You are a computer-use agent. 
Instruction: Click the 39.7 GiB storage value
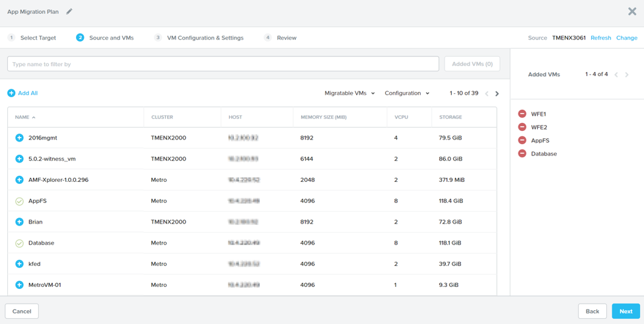450,264
